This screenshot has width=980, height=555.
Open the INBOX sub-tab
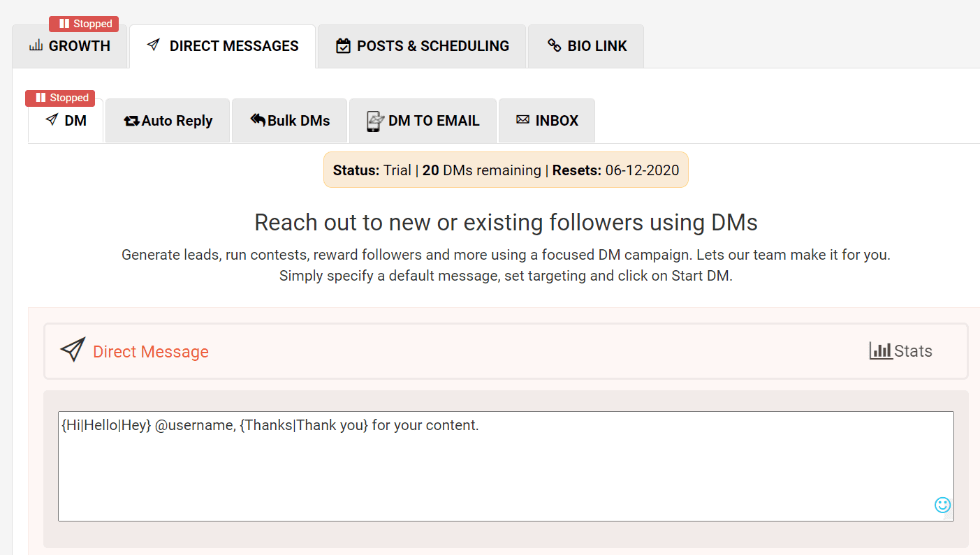pos(547,119)
